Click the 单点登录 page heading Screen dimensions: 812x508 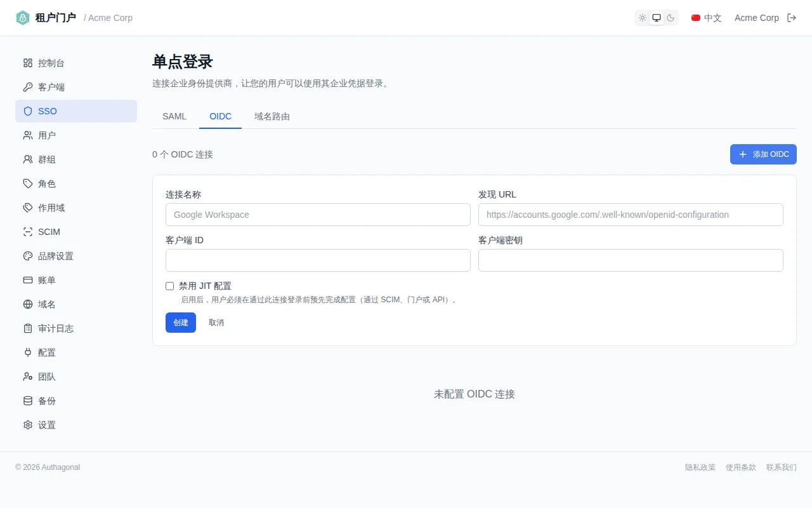coord(183,62)
